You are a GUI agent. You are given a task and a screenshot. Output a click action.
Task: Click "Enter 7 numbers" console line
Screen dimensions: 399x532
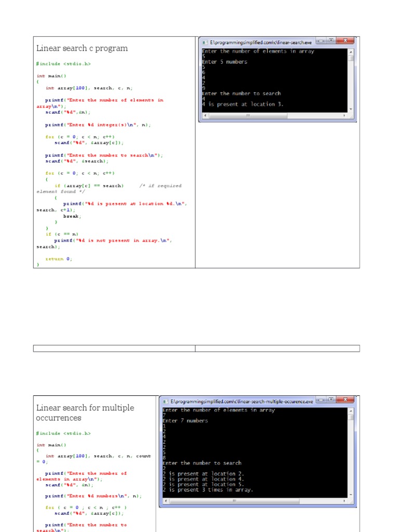coord(185,421)
